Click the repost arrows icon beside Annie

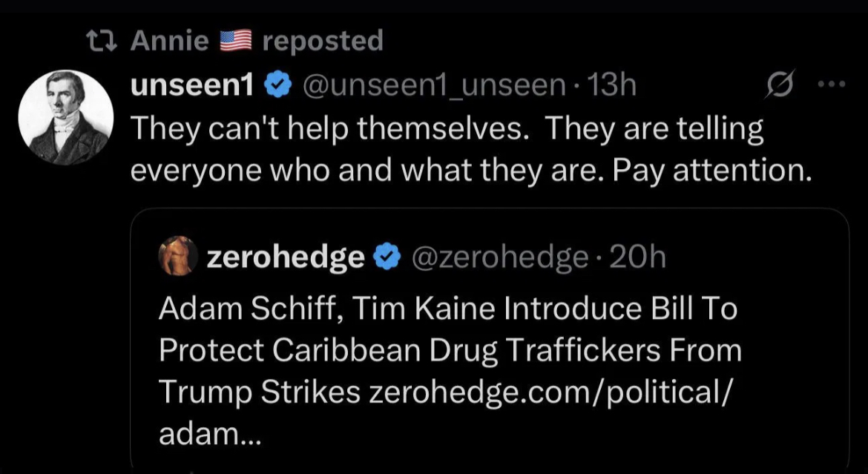(102, 42)
